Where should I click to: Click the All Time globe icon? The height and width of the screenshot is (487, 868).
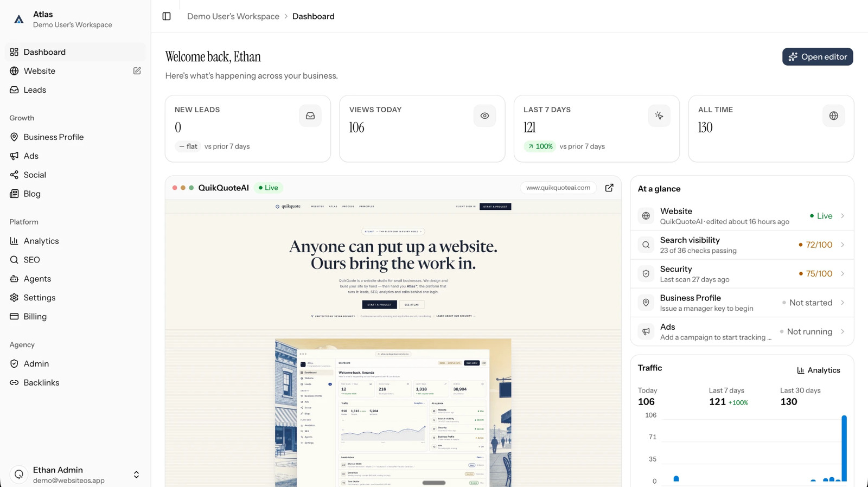pyautogui.click(x=834, y=116)
